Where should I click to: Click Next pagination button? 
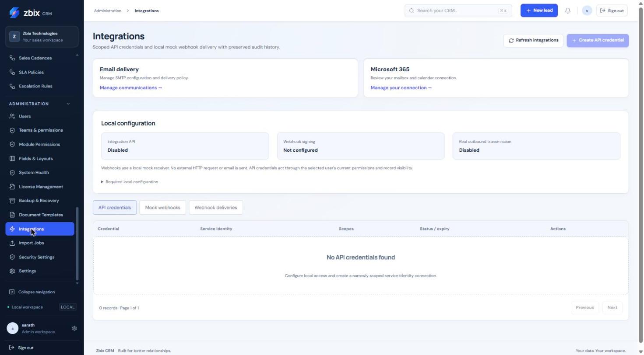pyautogui.click(x=612, y=308)
